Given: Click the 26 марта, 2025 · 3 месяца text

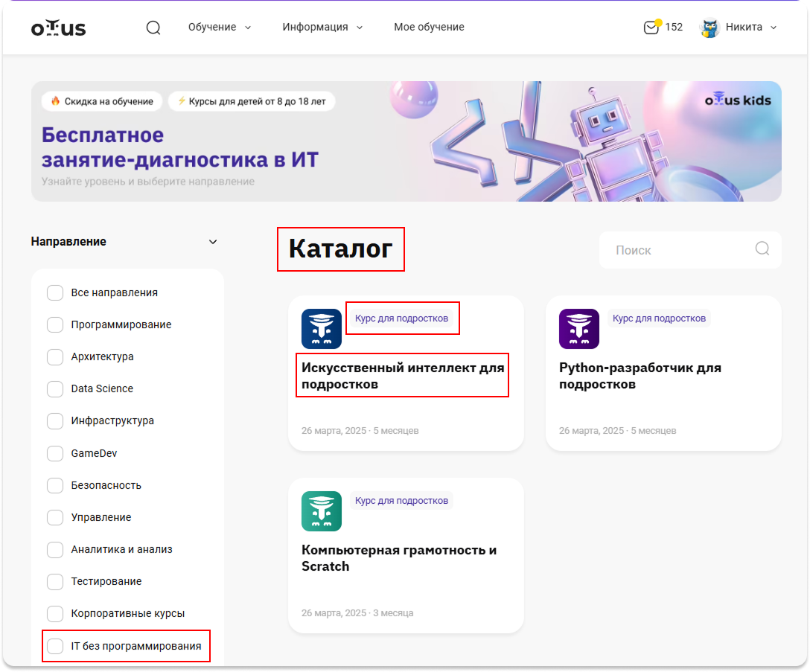Looking at the screenshot, I should [357, 613].
